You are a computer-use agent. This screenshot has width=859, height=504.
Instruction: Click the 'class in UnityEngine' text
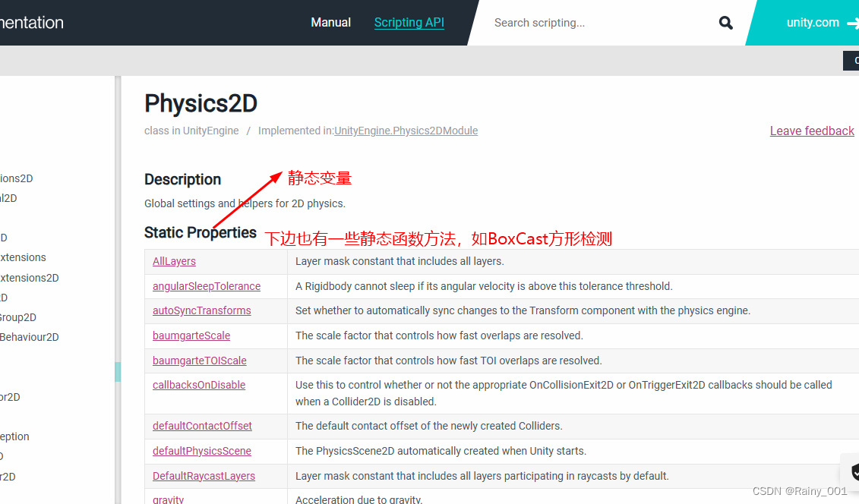[191, 131]
